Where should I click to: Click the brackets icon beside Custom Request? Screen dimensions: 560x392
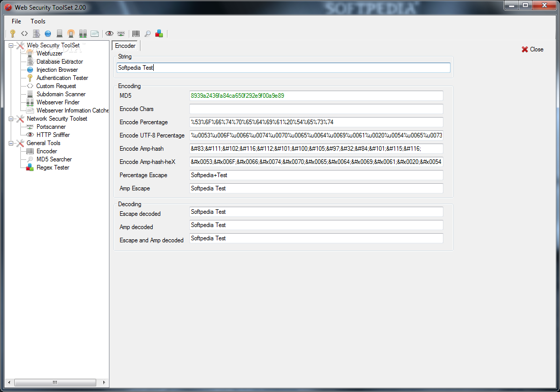pos(31,86)
